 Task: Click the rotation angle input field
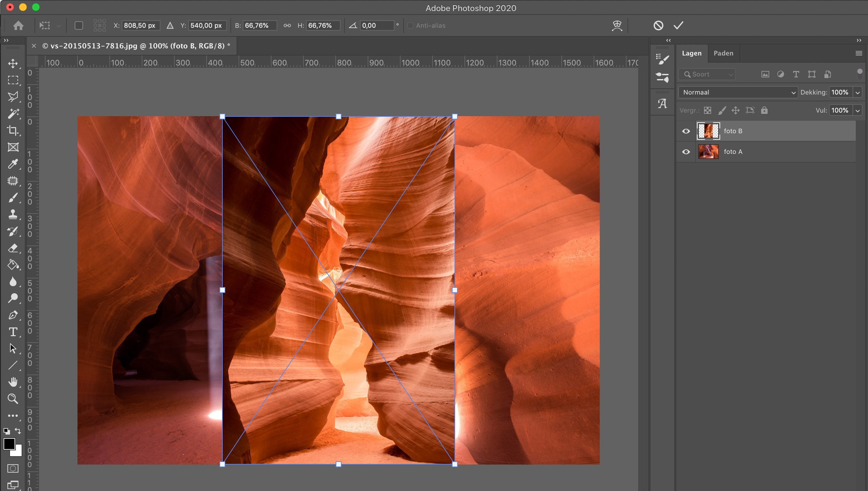coord(376,25)
